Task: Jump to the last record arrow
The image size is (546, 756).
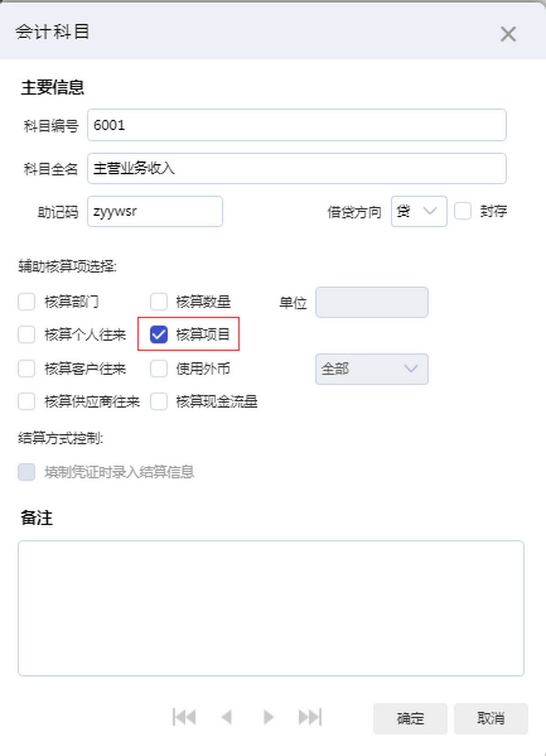Action: click(x=310, y=717)
